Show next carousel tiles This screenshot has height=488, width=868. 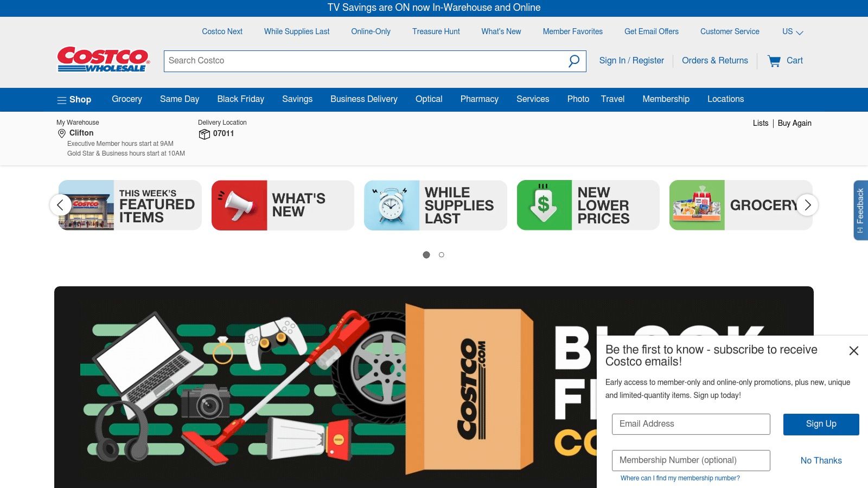coord(807,205)
